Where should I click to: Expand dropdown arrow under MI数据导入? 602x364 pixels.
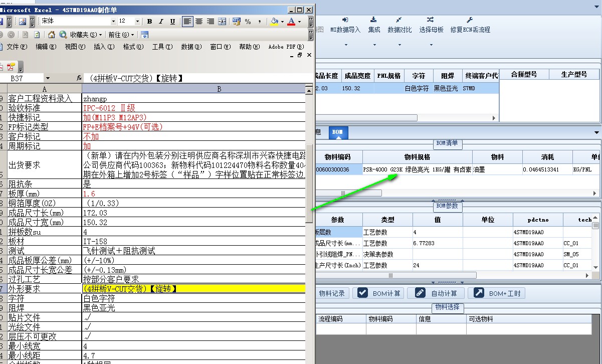point(345,45)
